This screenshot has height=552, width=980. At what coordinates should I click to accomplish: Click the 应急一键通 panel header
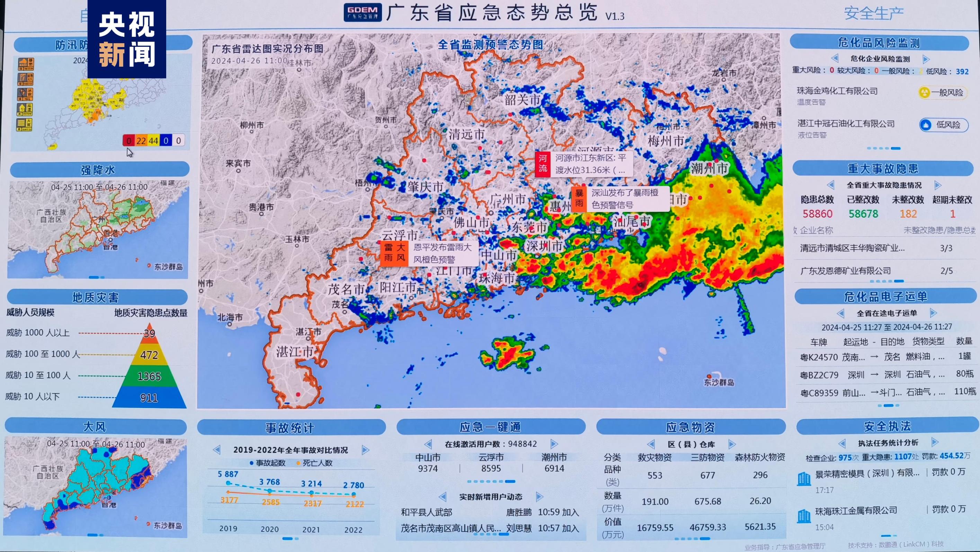pos(490,427)
